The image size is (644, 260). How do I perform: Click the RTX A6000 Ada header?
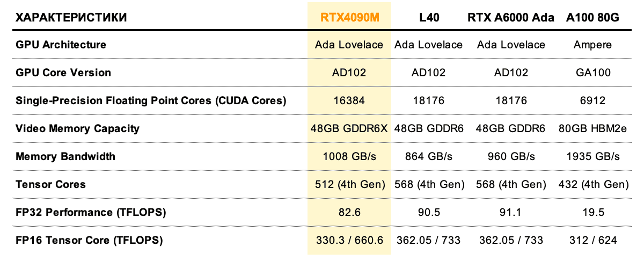511,17
